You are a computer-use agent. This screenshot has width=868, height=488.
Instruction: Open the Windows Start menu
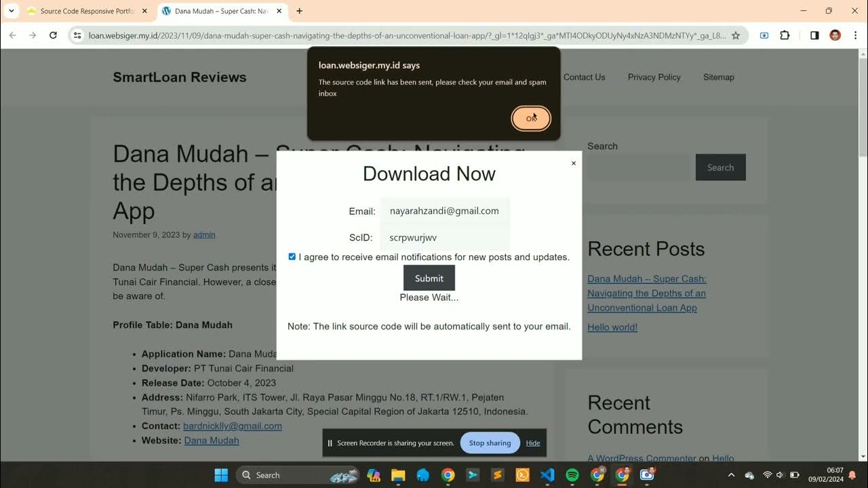[221, 475]
